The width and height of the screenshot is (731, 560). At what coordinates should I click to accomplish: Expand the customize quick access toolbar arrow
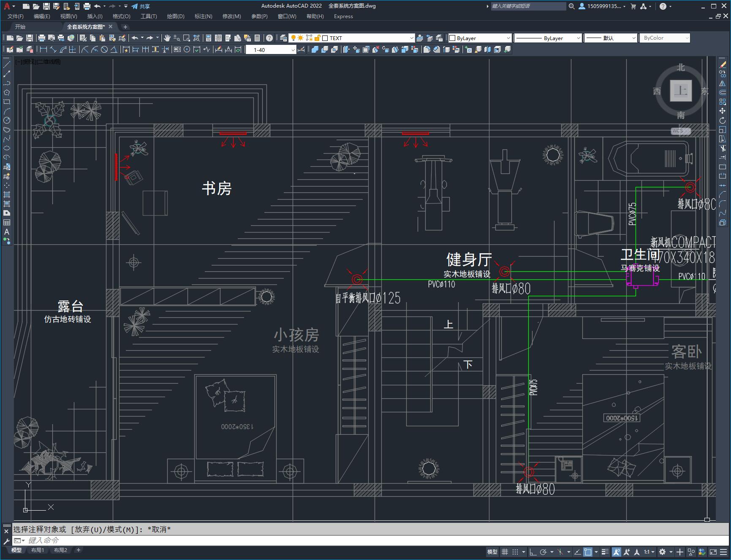click(x=126, y=6)
